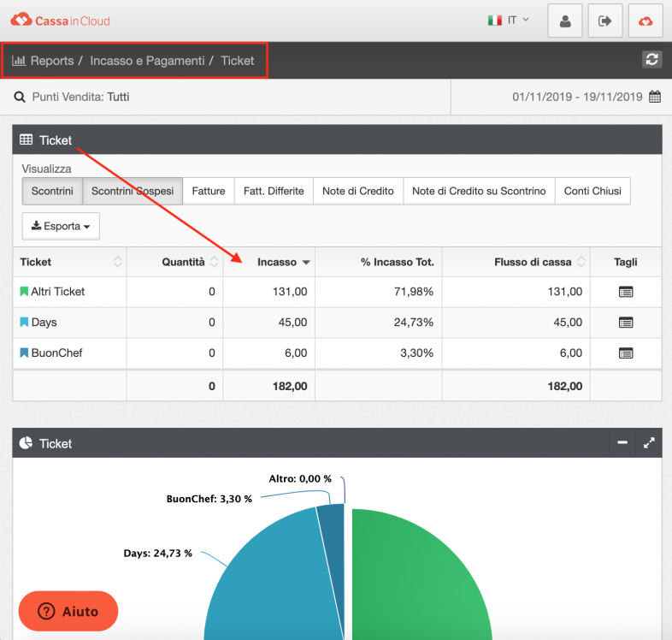This screenshot has width=672, height=640.
Task: Click the Reports bar chart icon
Action: pos(19,61)
